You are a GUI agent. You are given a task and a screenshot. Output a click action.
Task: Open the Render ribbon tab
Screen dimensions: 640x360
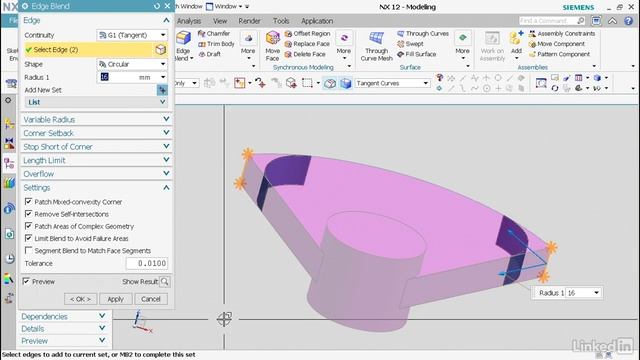coord(249,21)
